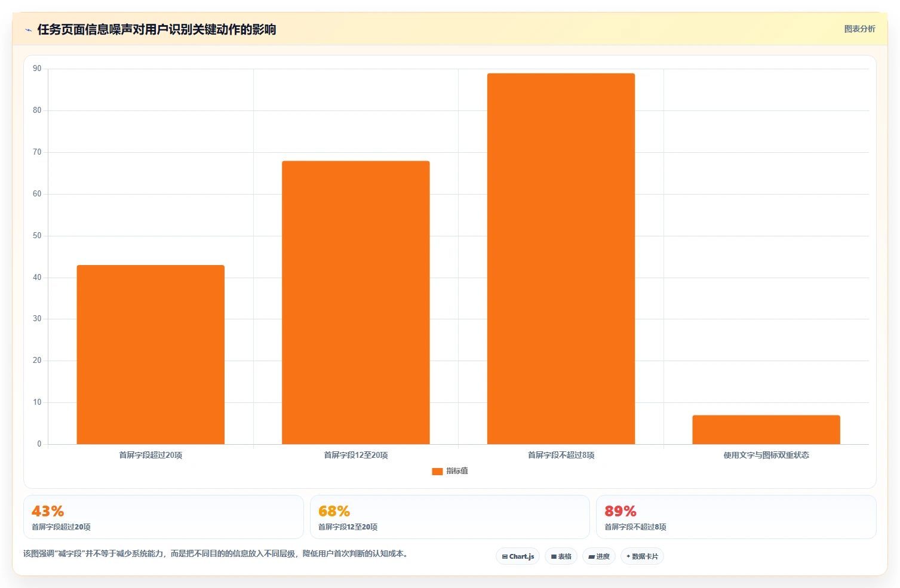The image size is (900, 588).
Task: Click the 数据卡片 tag pill
Action: point(642,556)
